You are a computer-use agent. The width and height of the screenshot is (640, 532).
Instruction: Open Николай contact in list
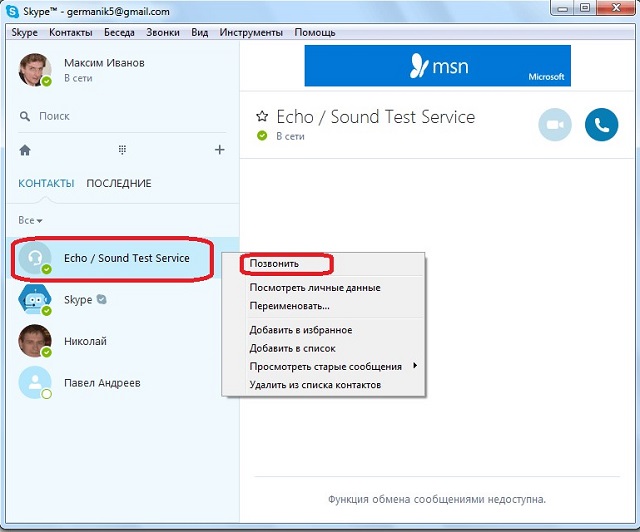coord(85,341)
